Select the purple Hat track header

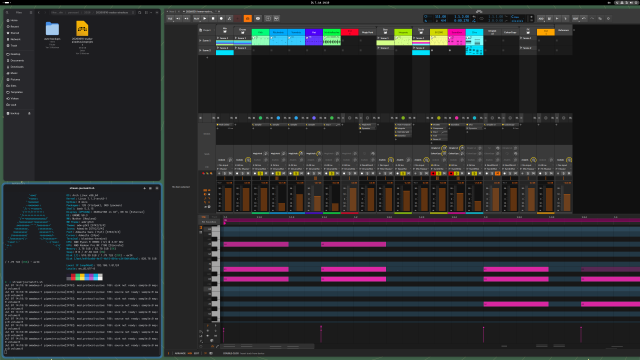(x=314, y=32)
